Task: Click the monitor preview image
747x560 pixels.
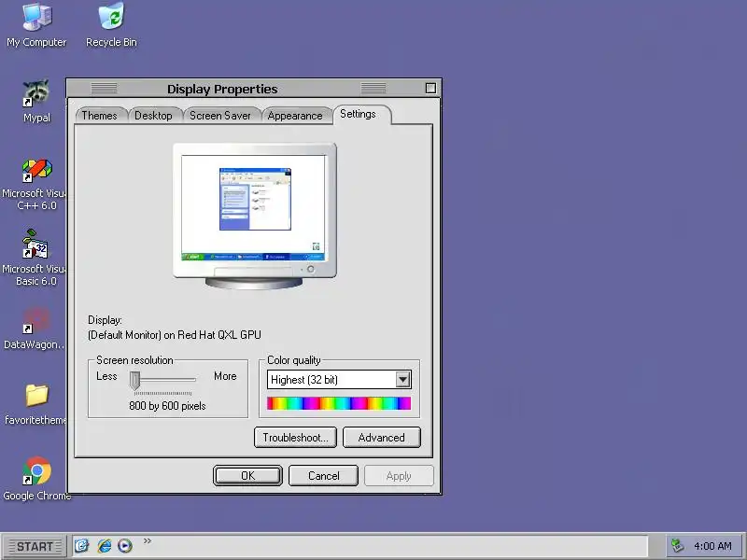Action: coord(254,217)
